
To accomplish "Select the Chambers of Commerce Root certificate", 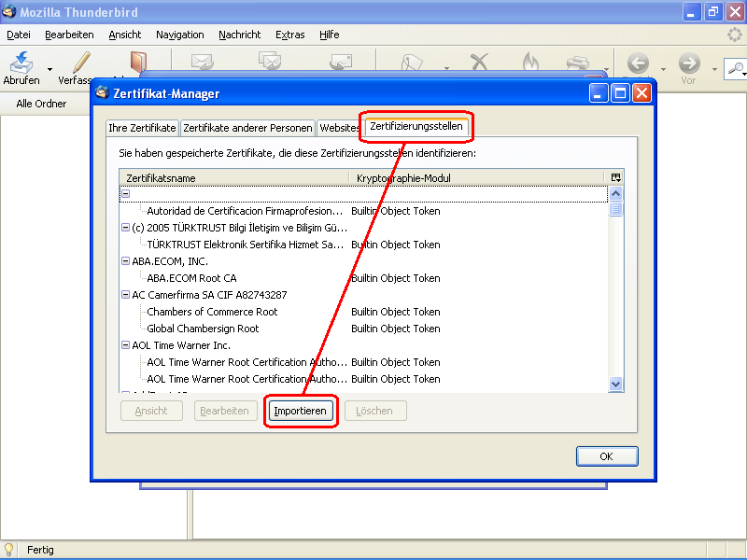I will point(212,312).
